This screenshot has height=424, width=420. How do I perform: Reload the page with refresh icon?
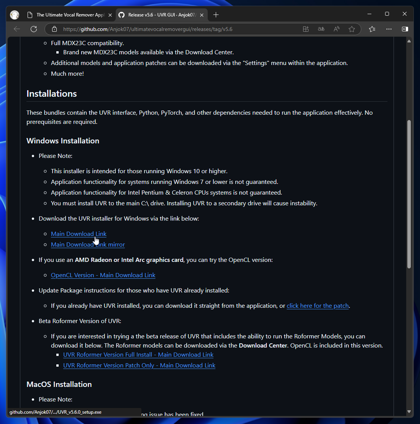tap(34, 29)
